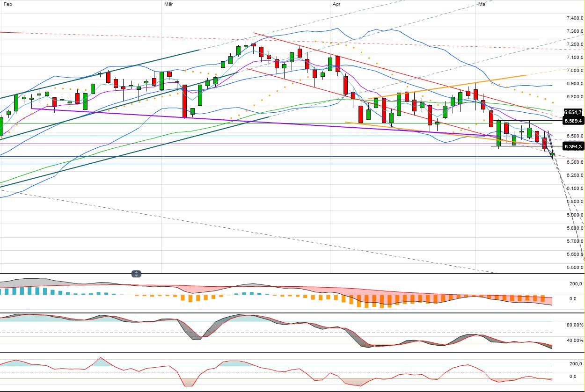Viewport: 585px width, 392px height.
Task: Select the 6.654,2 price marker label
Action: (572, 112)
